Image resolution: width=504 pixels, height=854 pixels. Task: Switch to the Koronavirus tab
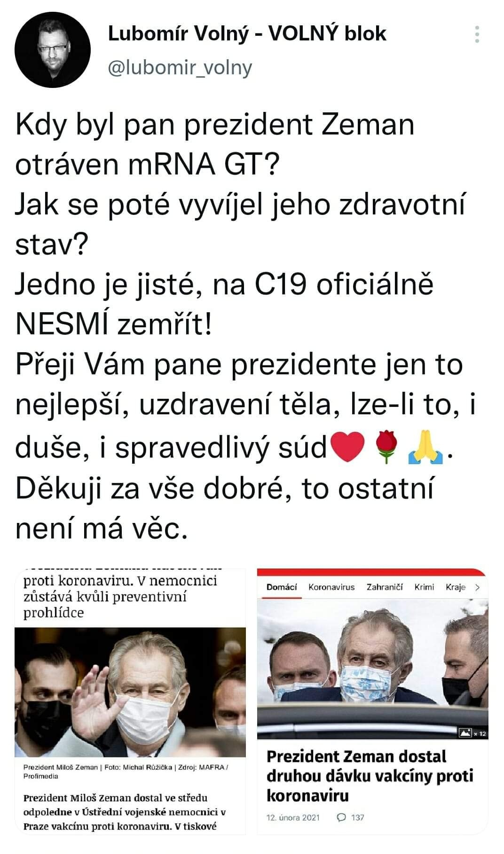coord(331,587)
